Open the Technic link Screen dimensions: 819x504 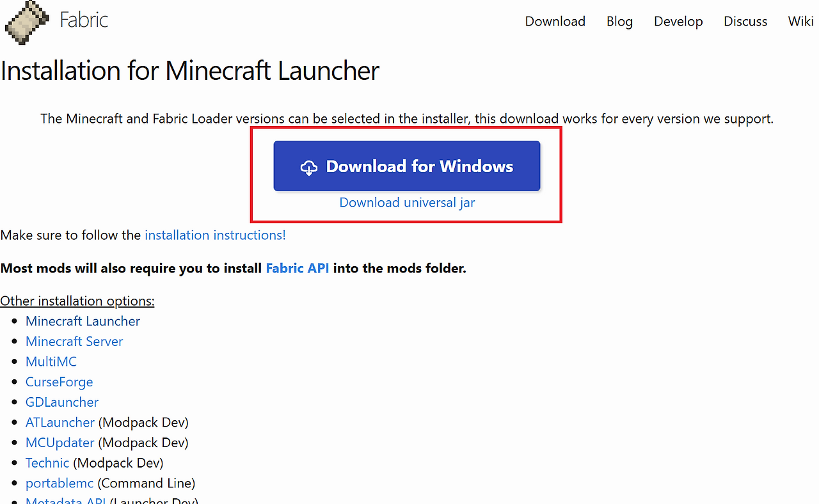click(47, 463)
